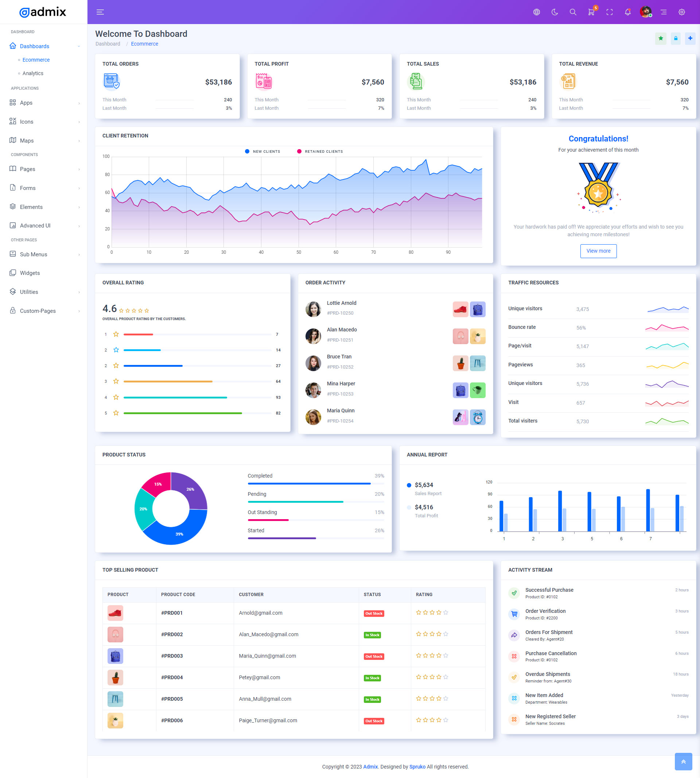This screenshot has height=778, width=700.
Task: Click the View more button
Action: [598, 251]
